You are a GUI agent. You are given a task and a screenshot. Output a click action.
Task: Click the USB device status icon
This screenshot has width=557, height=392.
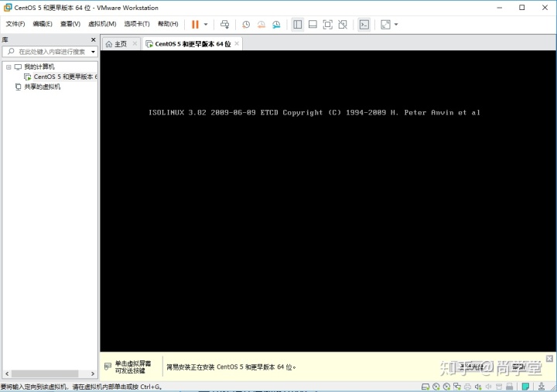pyautogui.click(x=509, y=387)
